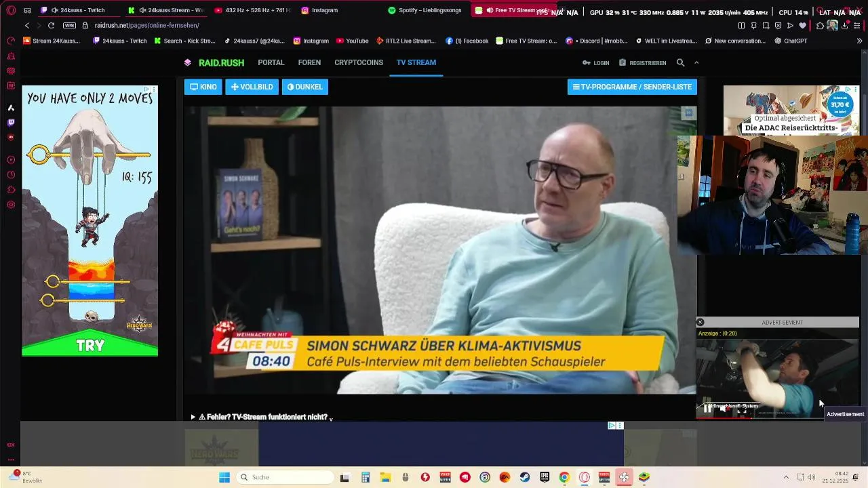Click the main TV stream video
The height and width of the screenshot is (488, 868).
440,249
